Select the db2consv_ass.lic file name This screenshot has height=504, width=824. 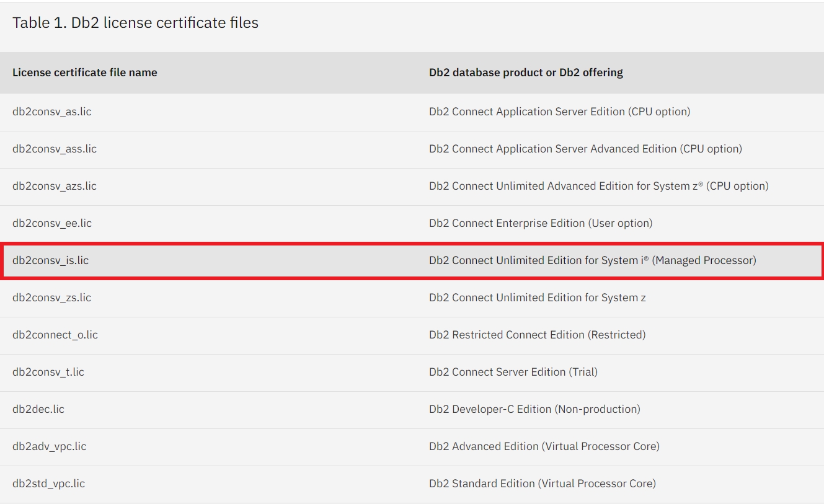55,149
